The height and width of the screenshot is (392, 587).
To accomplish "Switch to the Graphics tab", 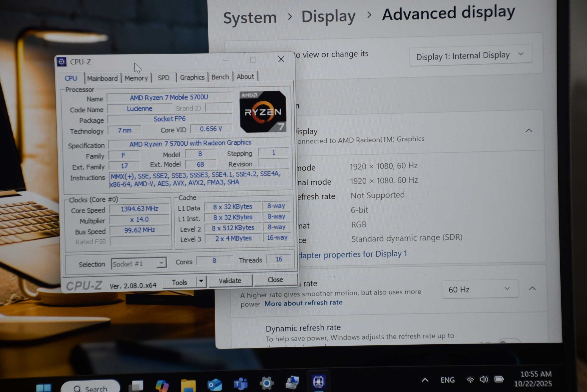I will [x=192, y=77].
